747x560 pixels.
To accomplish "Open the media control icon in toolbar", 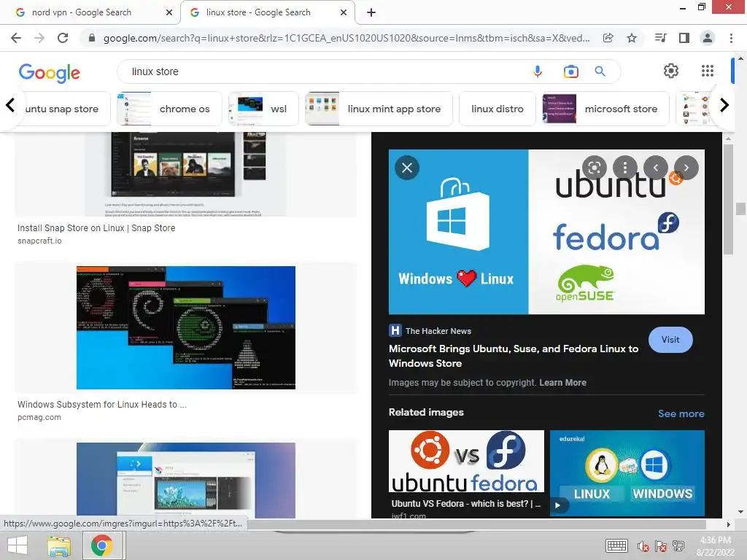I will click(x=660, y=38).
